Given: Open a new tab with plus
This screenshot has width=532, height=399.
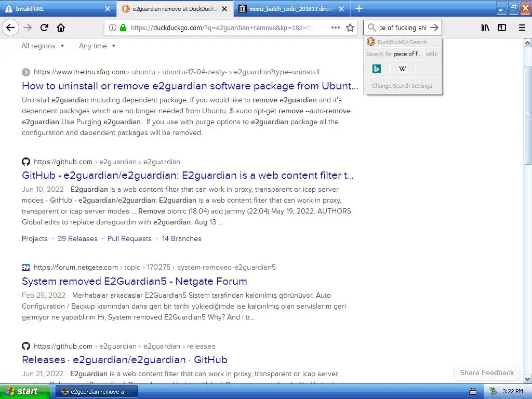Looking at the screenshot, I should 359,8.
